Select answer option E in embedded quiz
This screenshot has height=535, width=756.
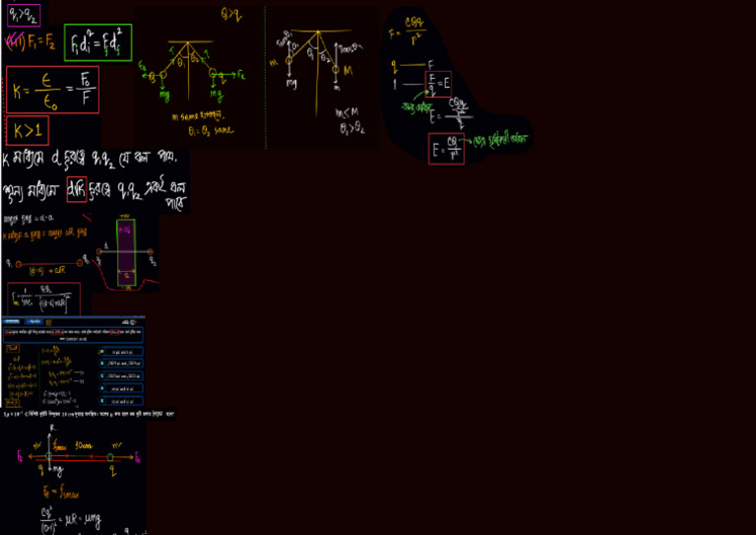(x=120, y=401)
